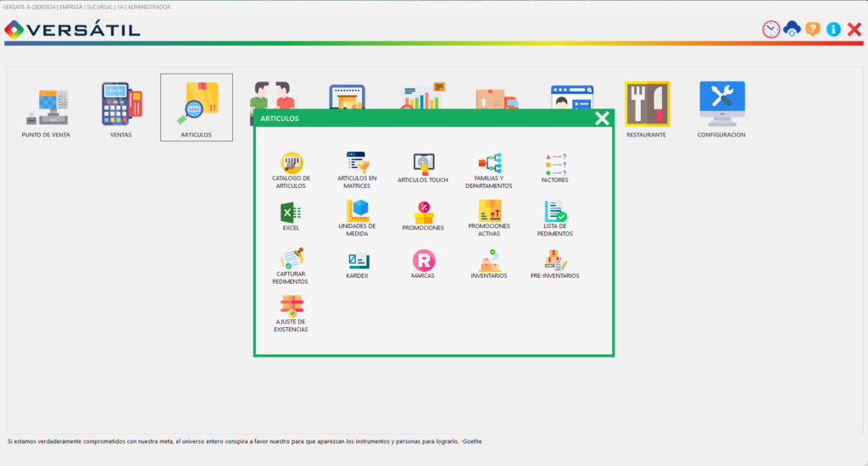Select the Articulos main menu icon

tap(197, 108)
